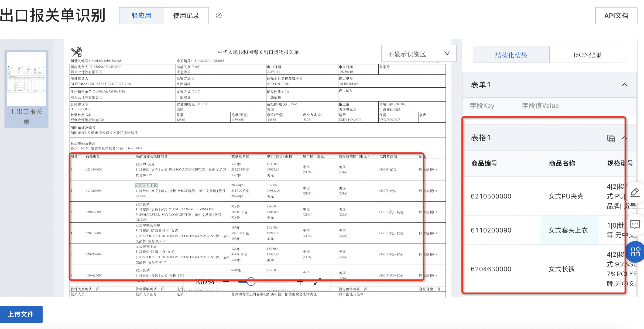The height and width of the screenshot is (329, 644).
Task: Open the floating chat feedback icon
Action: [635, 225]
